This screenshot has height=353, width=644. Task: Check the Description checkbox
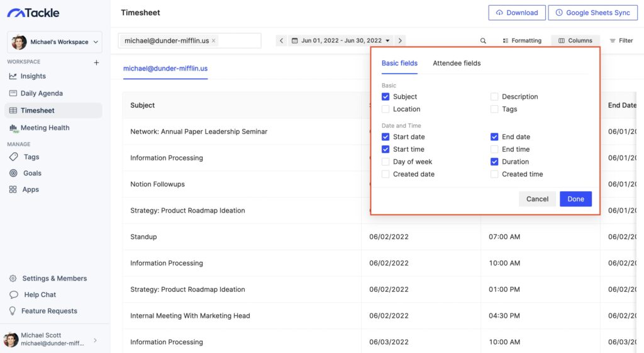pyautogui.click(x=494, y=96)
